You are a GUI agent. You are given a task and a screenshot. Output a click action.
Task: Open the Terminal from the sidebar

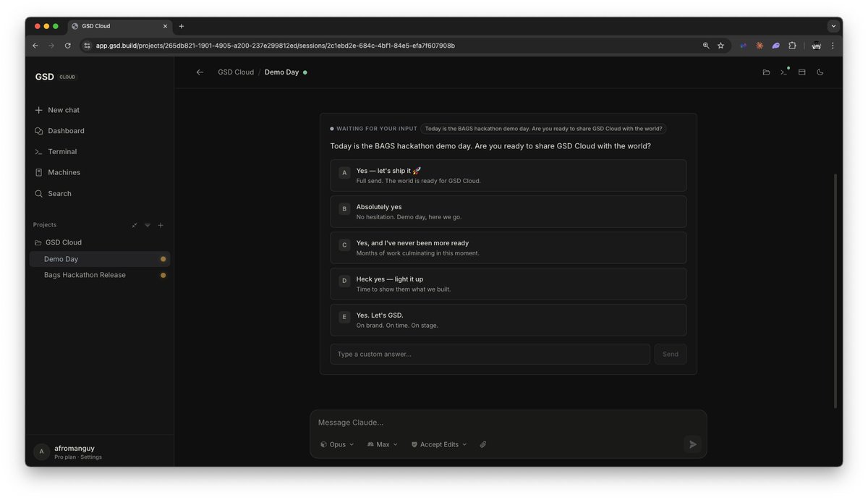[x=56, y=152]
